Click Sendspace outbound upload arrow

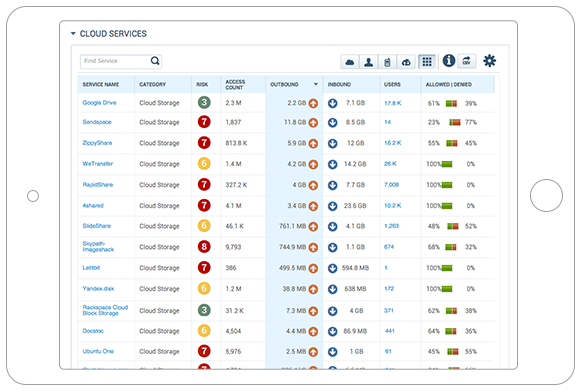click(313, 123)
